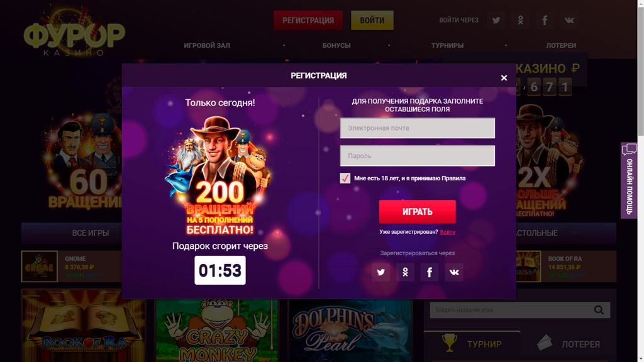Click the VK icon in the header
Viewport: 644px width, 362px height.
[570, 20]
